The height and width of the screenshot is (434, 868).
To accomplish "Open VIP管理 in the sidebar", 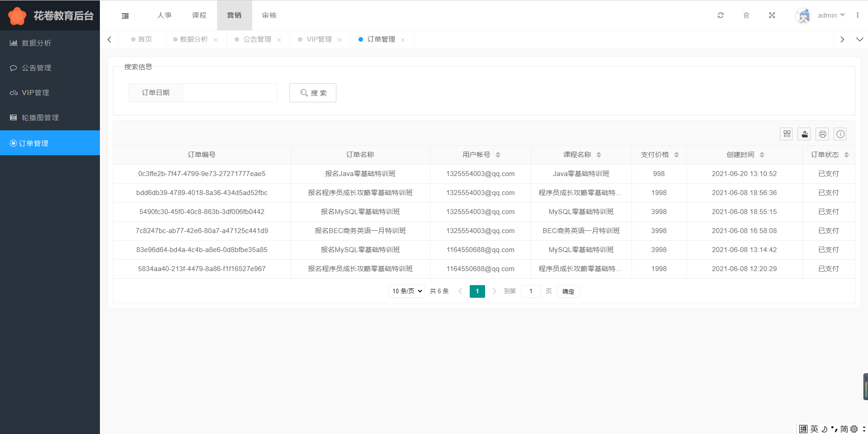I will coord(50,93).
